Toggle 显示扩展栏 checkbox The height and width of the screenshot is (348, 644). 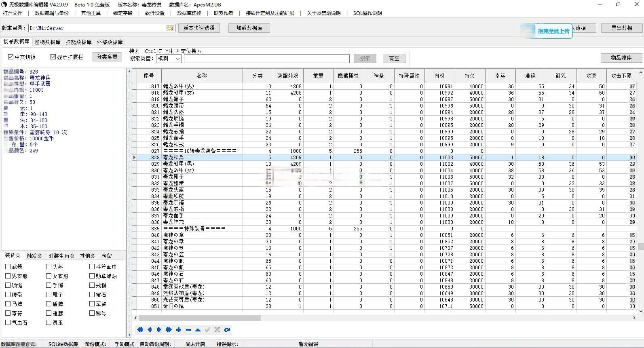pyautogui.click(x=53, y=57)
